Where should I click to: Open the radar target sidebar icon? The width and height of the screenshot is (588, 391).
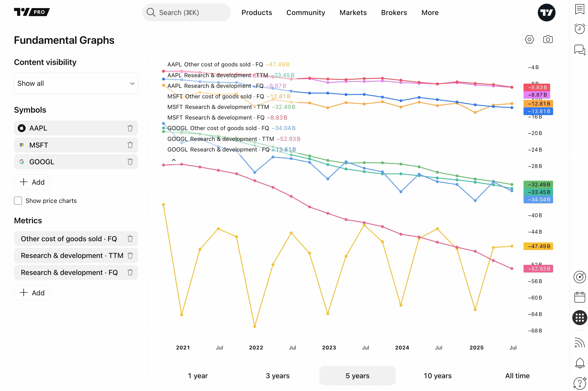(579, 277)
